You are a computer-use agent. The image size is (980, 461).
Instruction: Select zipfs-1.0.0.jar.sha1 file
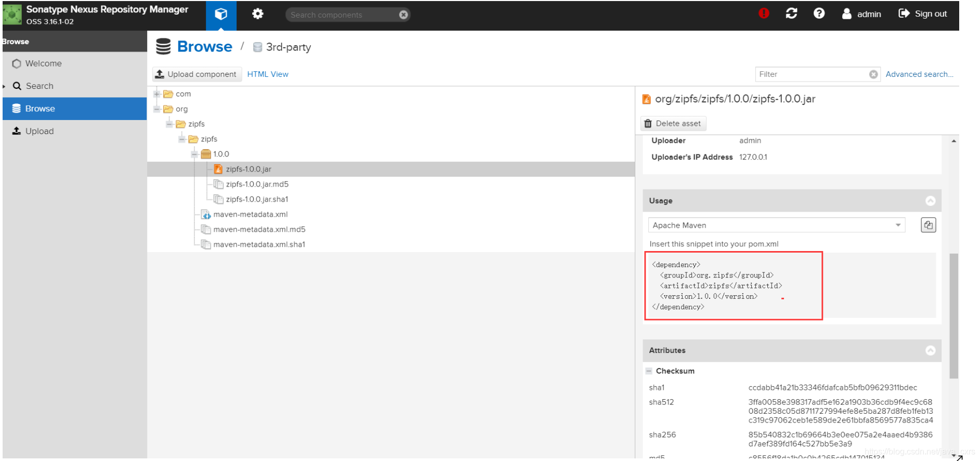[257, 200]
